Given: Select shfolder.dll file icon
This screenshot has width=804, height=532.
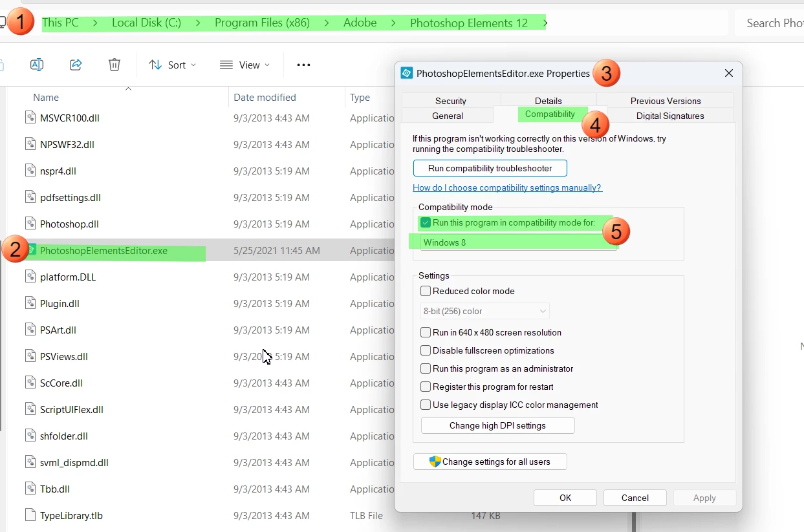Looking at the screenshot, I should (30, 436).
